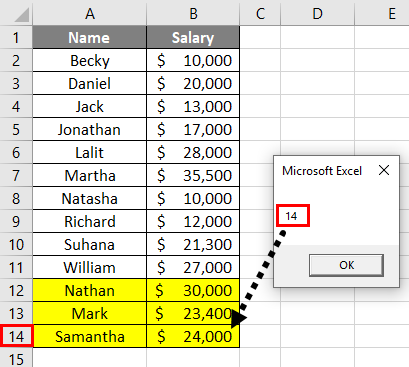Select the Natasha cell
The height and width of the screenshot is (367, 409).
click(x=89, y=198)
